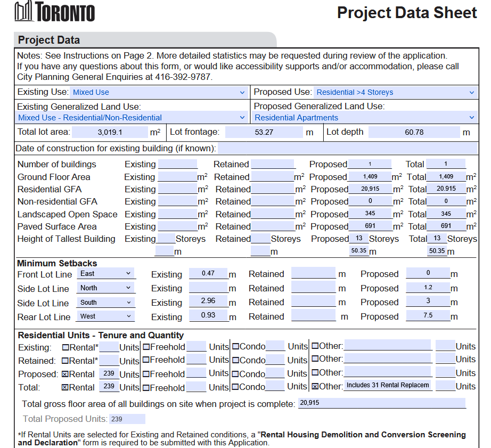Click the date of construction field
The width and height of the screenshot is (491, 448).
click(346, 148)
